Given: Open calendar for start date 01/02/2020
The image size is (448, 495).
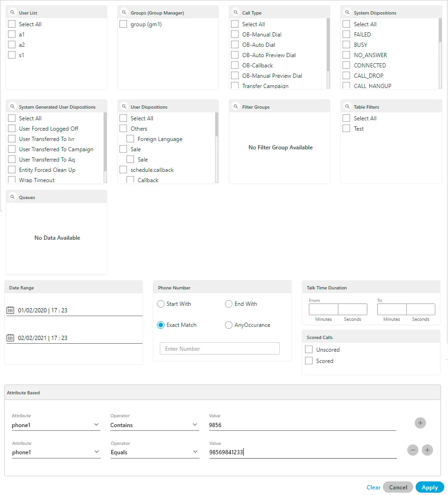Looking at the screenshot, I should [x=10, y=310].
